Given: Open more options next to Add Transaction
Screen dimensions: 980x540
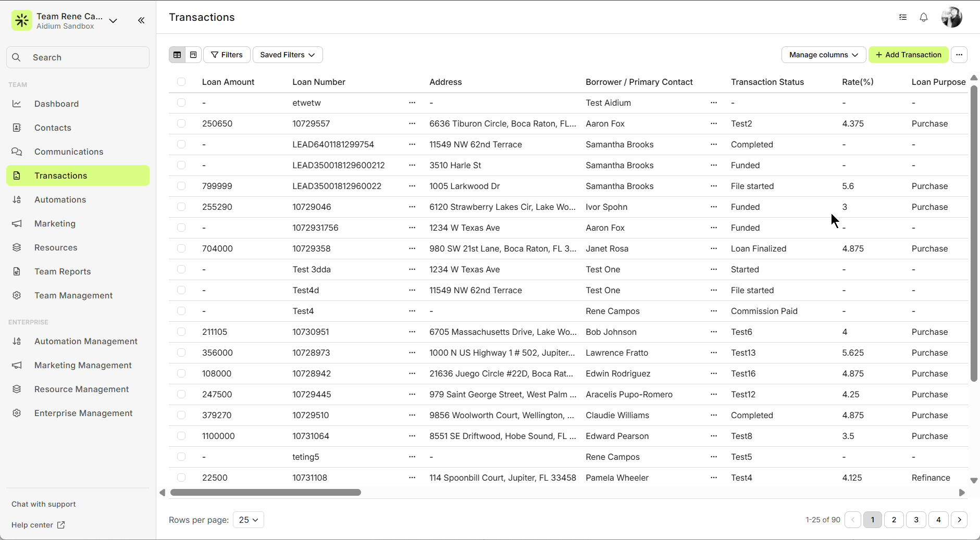Looking at the screenshot, I should [959, 55].
